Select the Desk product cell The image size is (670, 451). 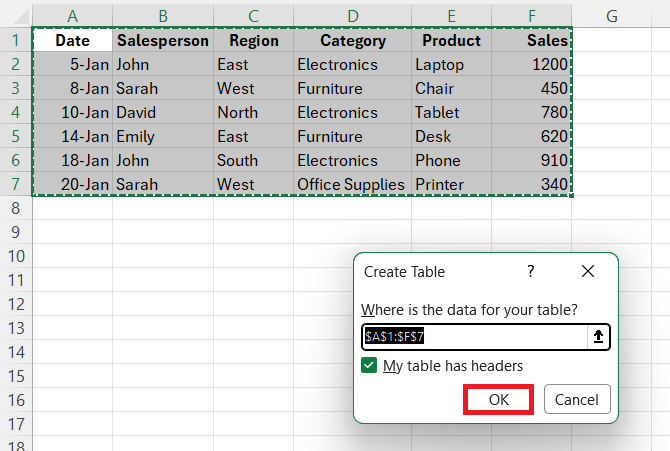coord(451,136)
